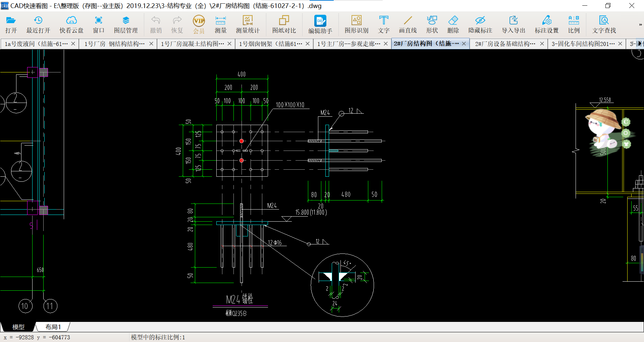The height and width of the screenshot is (342, 644).
Task: Select 图形识别 shape recognition tool
Action: pyautogui.click(x=357, y=24)
